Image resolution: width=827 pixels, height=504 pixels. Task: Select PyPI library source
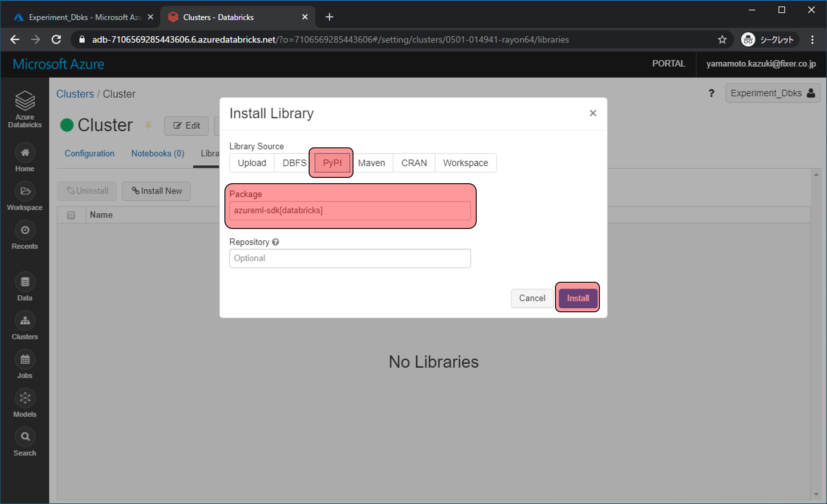click(332, 163)
